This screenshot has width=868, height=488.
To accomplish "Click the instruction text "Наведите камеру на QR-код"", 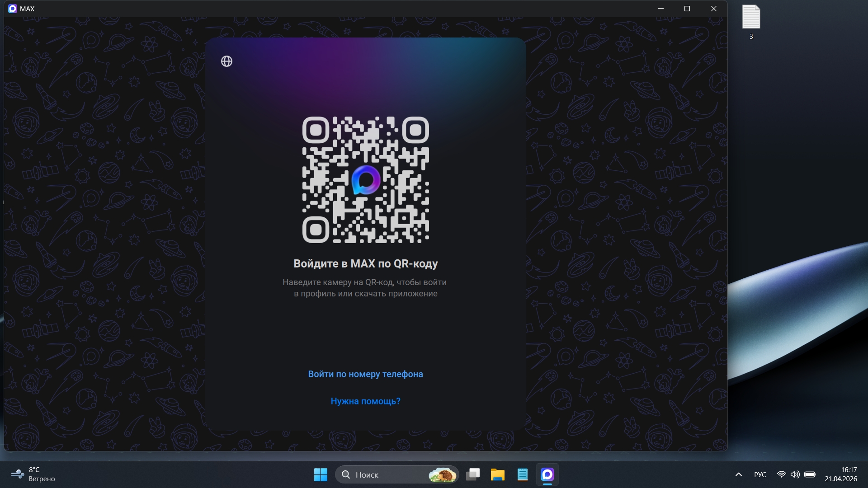I will [338, 282].
